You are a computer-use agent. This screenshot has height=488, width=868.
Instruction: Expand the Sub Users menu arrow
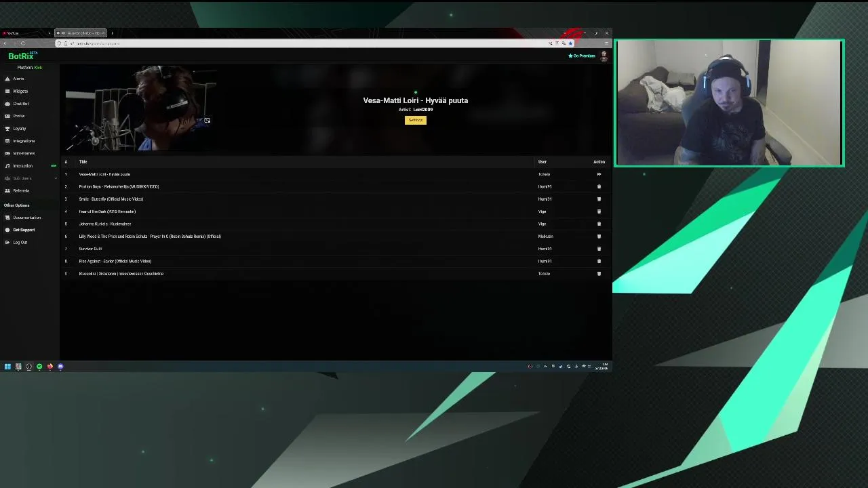(x=56, y=178)
